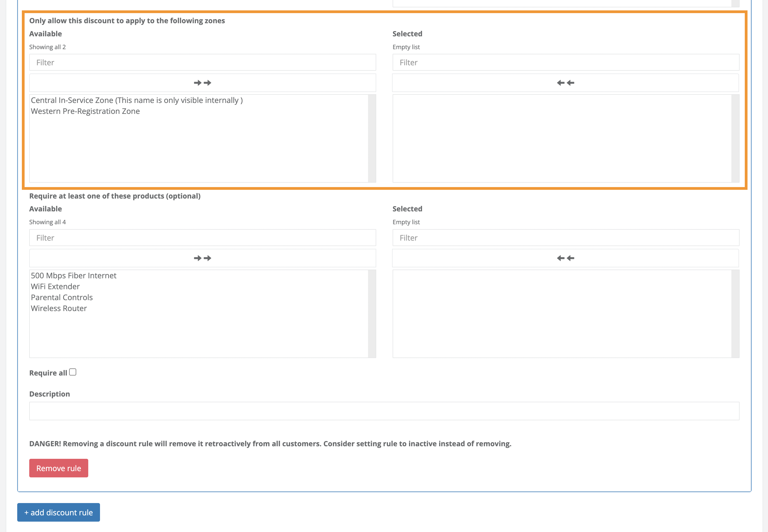This screenshot has height=532, width=768.
Task: Enable the Require all checkbox
Action: coord(73,371)
